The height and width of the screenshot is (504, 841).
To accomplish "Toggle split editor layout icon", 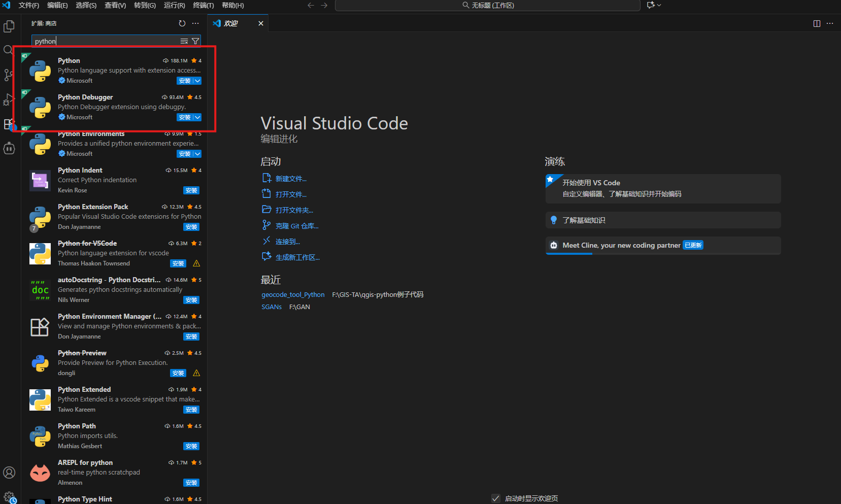I will pyautogui.click(x=817, y=23).
